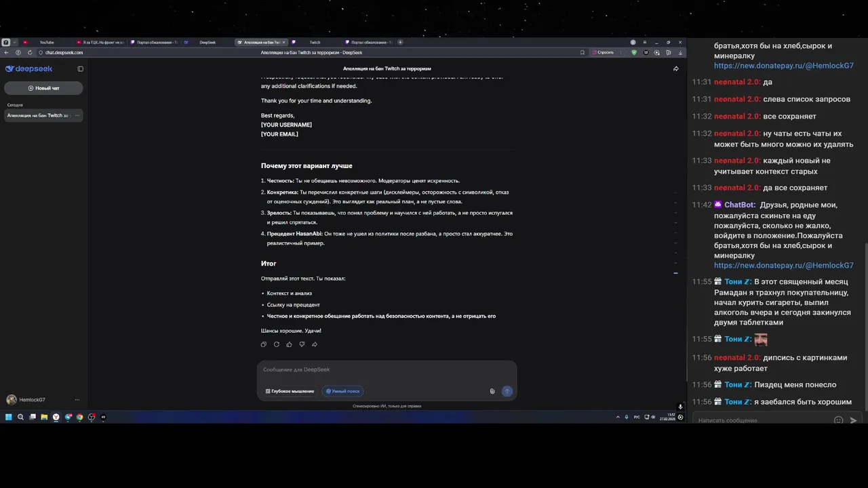868x488 pixels.
Task: Open the video picture-in-picture extension icon
Action: click(657, 52)
